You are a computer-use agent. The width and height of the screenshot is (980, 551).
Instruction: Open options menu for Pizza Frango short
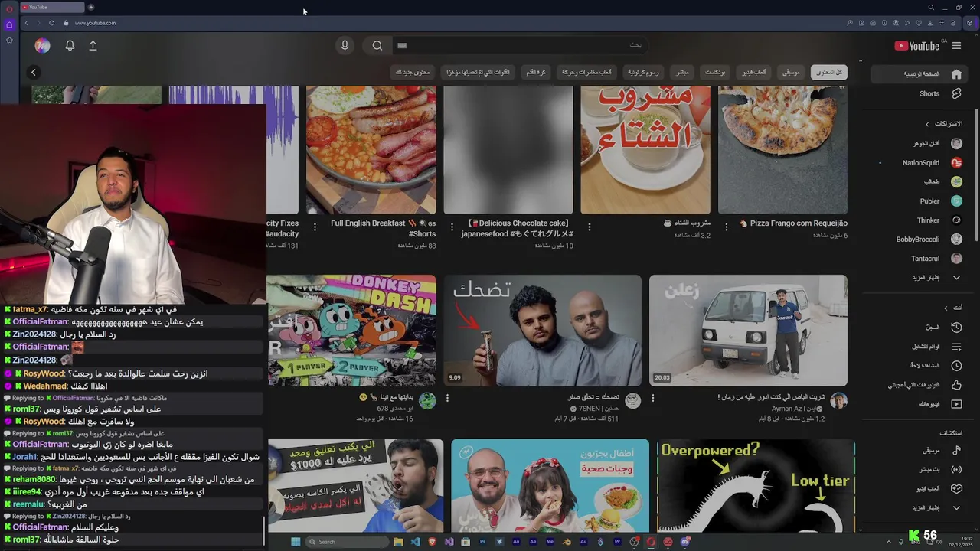[x=727, y=227]
